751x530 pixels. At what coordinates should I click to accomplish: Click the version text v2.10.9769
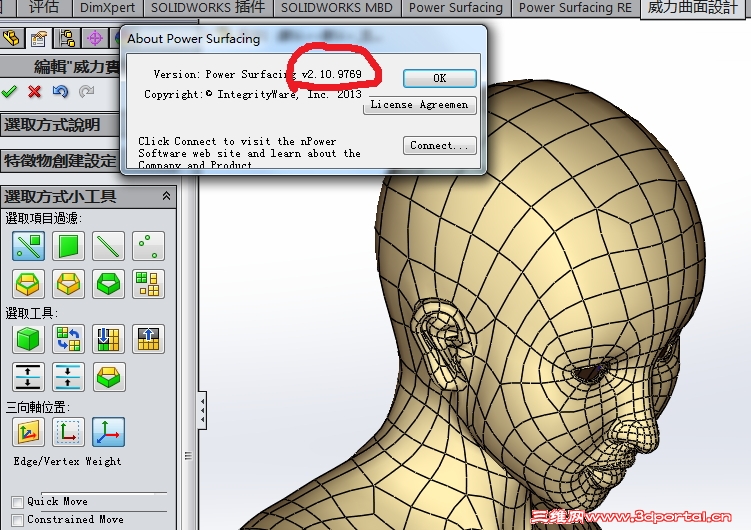(x=331, y=74)
